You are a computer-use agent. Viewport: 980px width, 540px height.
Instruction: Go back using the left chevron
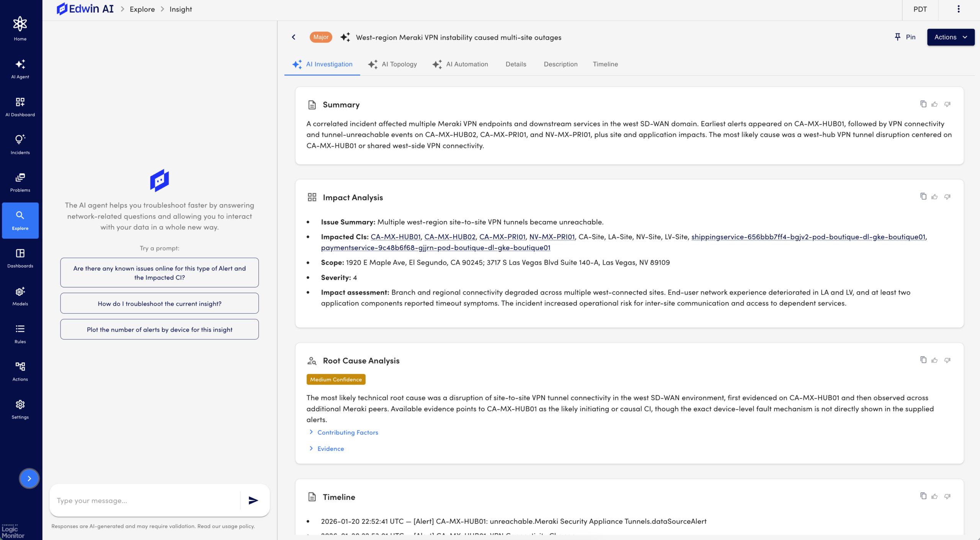tap(294, 37)
